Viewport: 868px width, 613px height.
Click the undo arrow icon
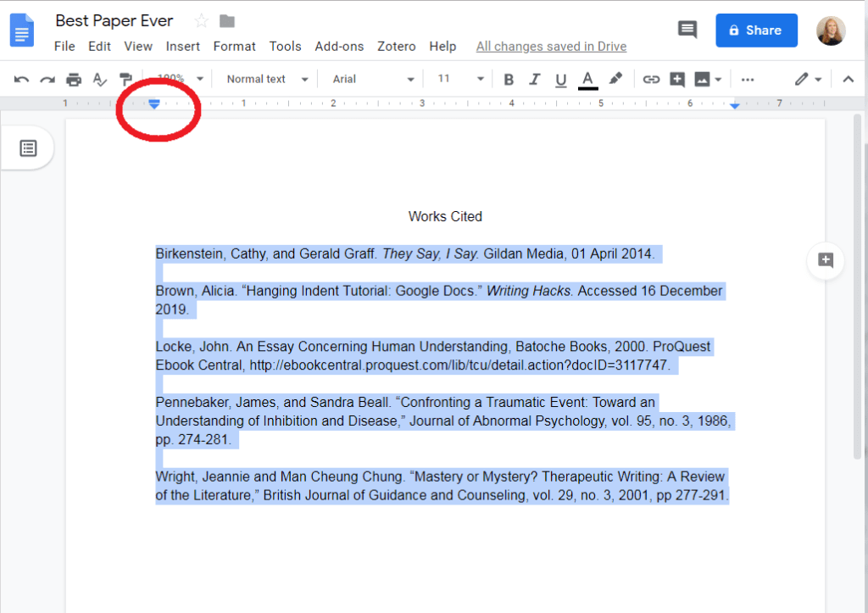pyautogui.click(x=22, y=80)
